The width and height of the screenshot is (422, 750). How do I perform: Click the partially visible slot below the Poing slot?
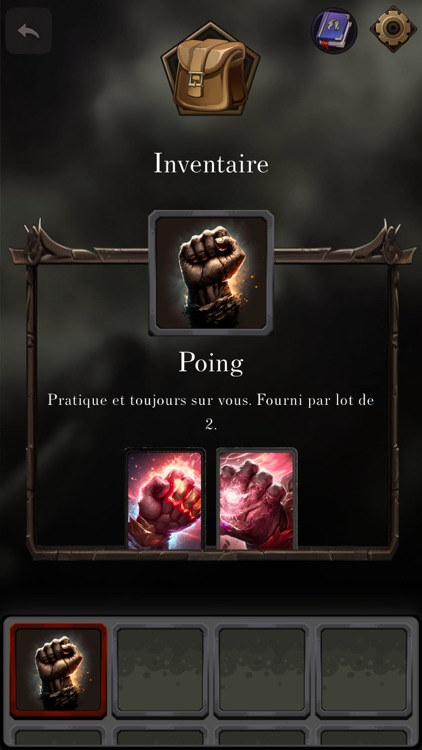[x=58, y=736]
